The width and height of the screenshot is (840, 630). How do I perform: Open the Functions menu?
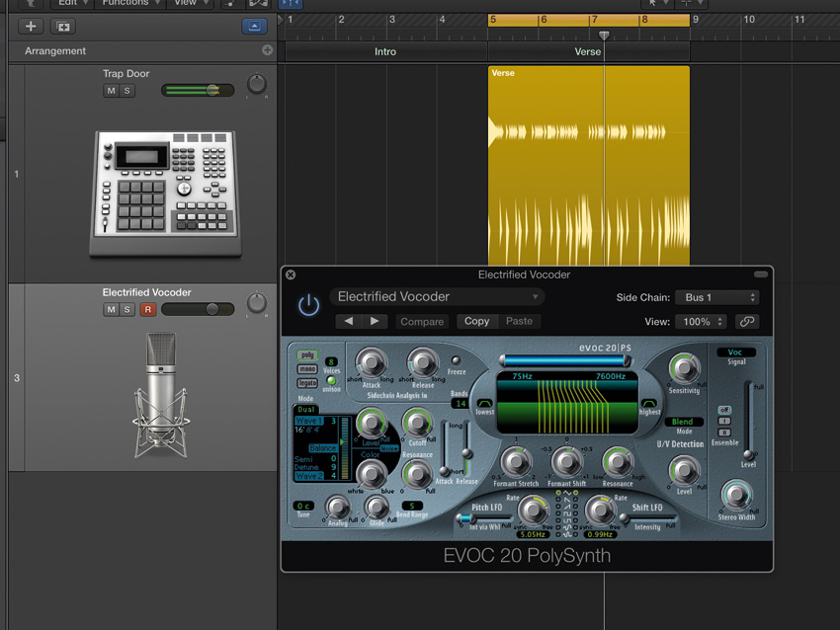129,3
